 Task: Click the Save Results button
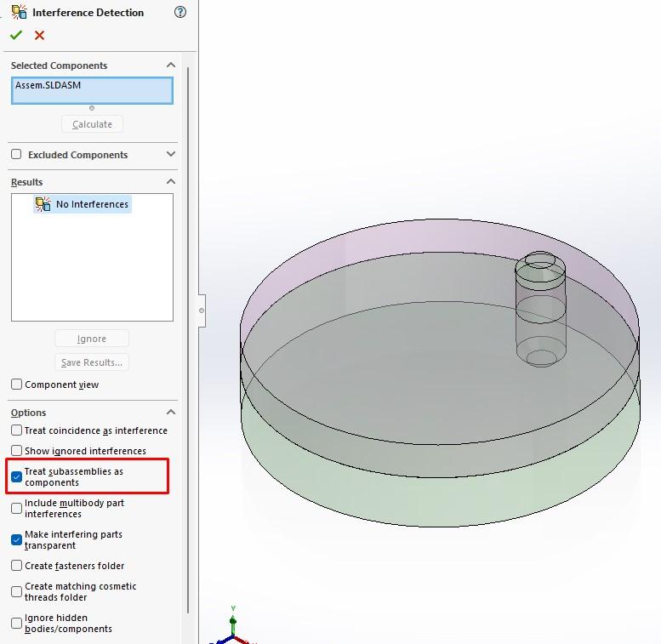(92, 362)
